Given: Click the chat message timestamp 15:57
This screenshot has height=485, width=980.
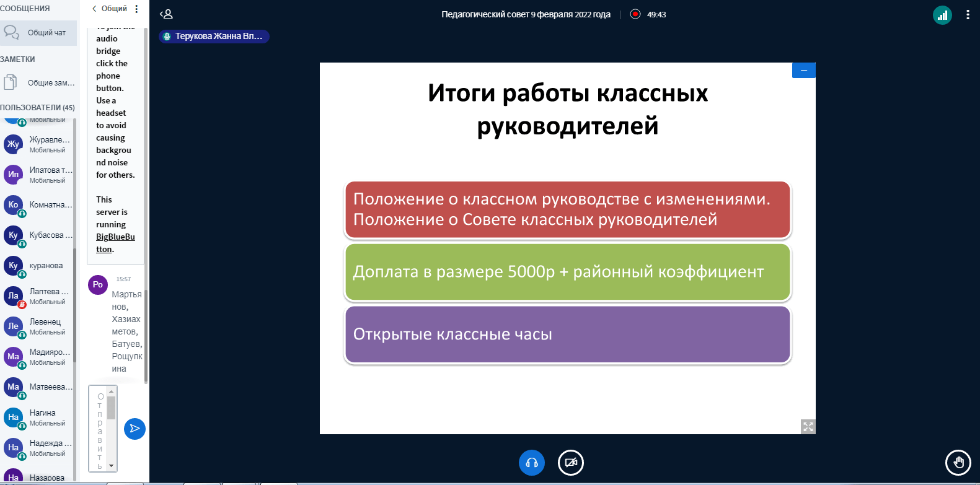Looking at the screenshot, I should coord(123,279).
